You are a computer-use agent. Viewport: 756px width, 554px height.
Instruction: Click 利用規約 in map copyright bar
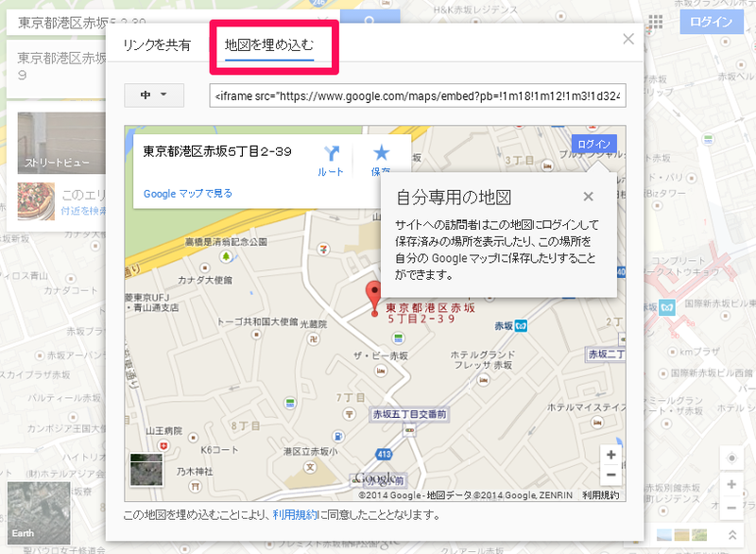600,495
